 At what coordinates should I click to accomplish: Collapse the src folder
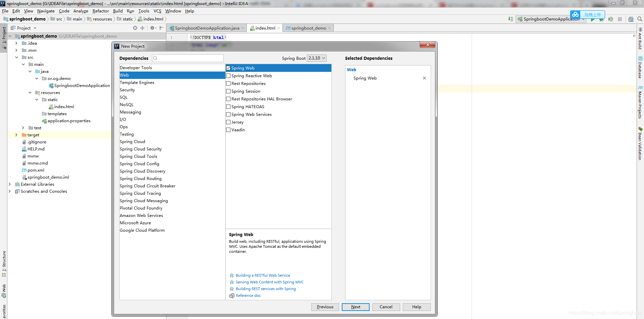[x=16, y=57]
